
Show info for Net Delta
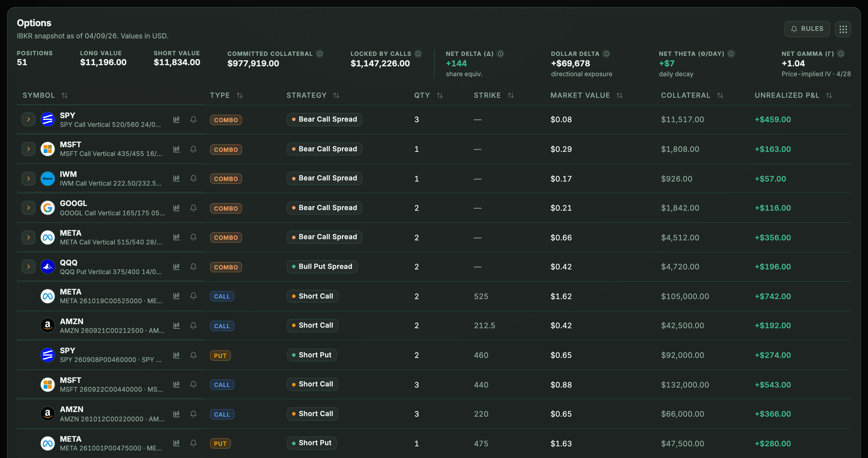point(500,54)
